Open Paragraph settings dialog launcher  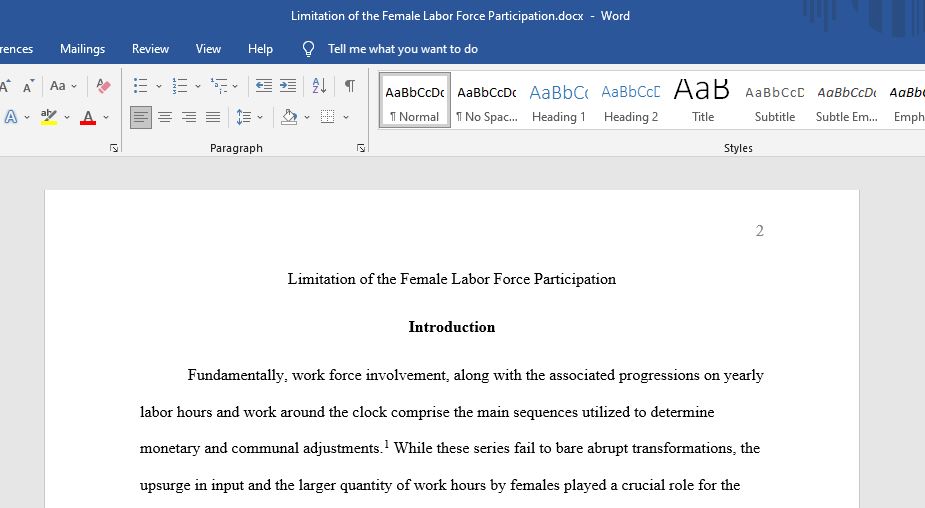click(360, 149)
